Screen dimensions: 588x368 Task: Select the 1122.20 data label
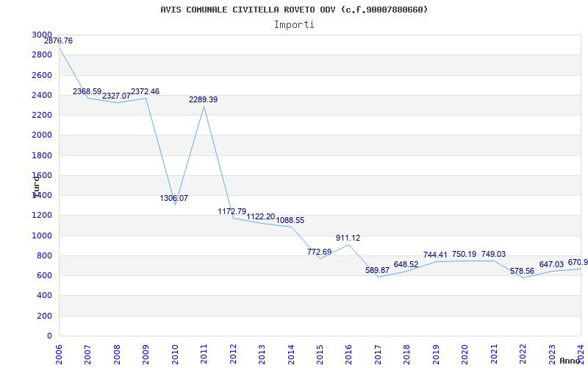tap(261, 216)
